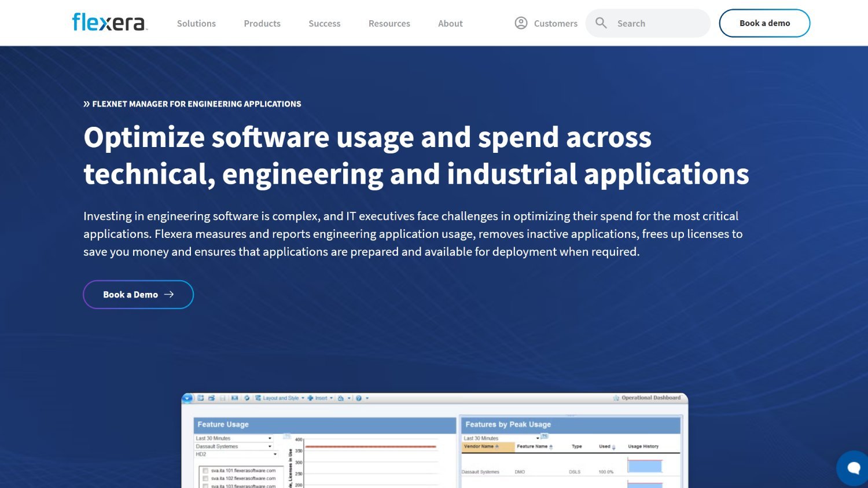Open the Last 30 Minutes dropdown in Feature Usage
The height and width of the screenshot is (488, 868).
pos(270,438)
